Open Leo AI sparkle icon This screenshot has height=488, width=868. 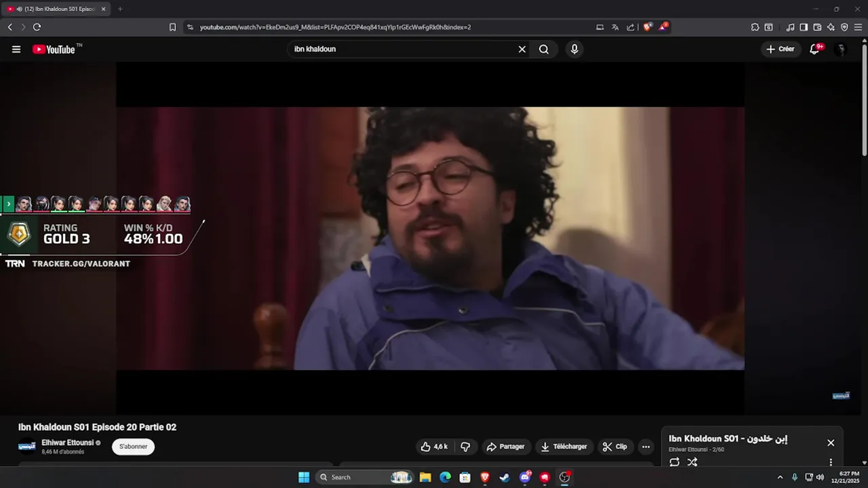831,27
